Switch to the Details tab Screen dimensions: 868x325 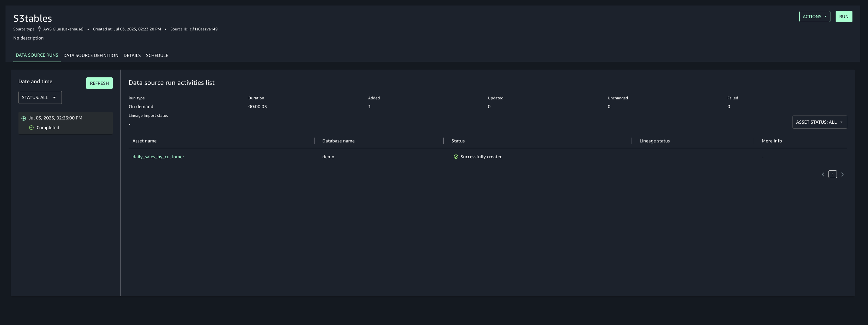point(132,56)
